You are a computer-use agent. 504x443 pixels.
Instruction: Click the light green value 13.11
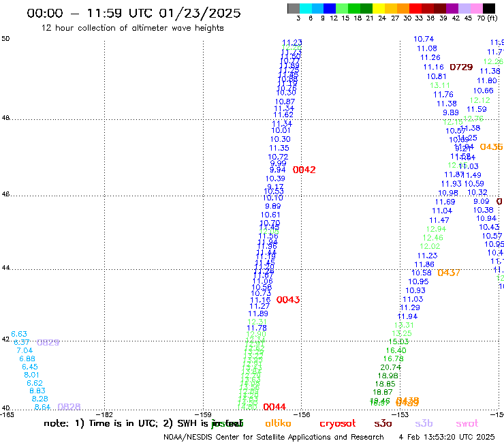[440, 86]
